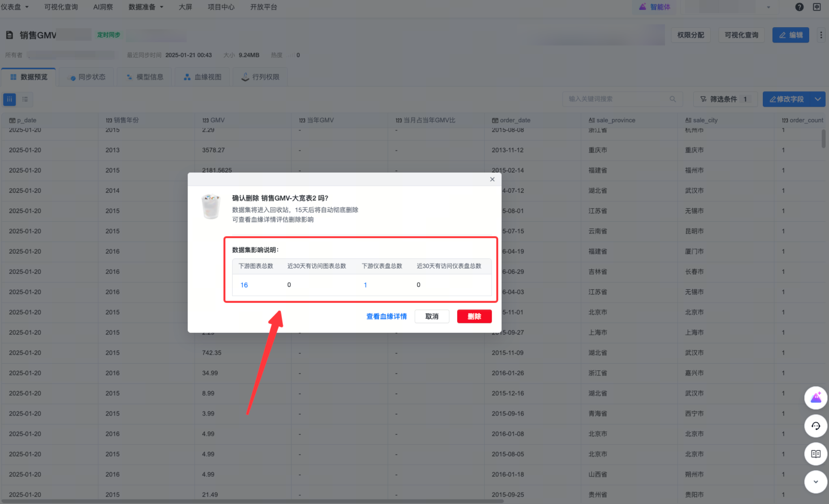Open the 同步状态 tab
The width and height of the screenshot is (829, 504).
tap(87, 77)
